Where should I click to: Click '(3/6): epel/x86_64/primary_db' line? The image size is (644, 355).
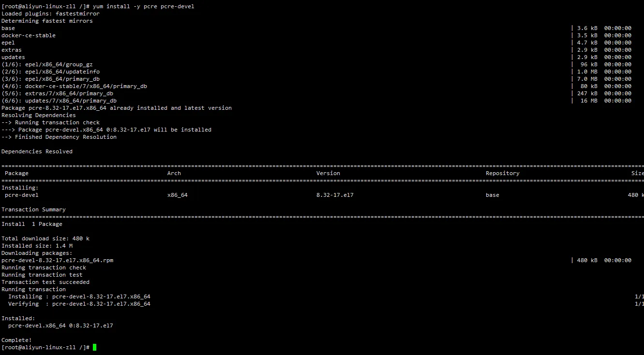tap(50, 79)
